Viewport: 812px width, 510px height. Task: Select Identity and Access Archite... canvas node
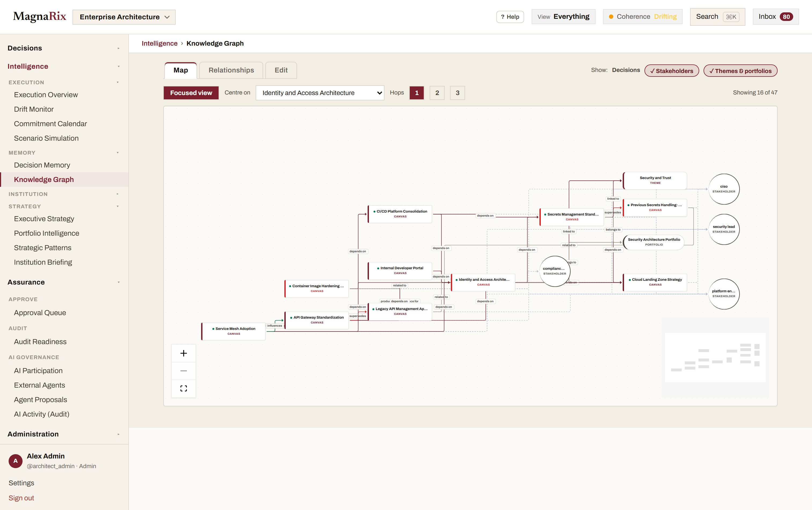click(483, 282)
